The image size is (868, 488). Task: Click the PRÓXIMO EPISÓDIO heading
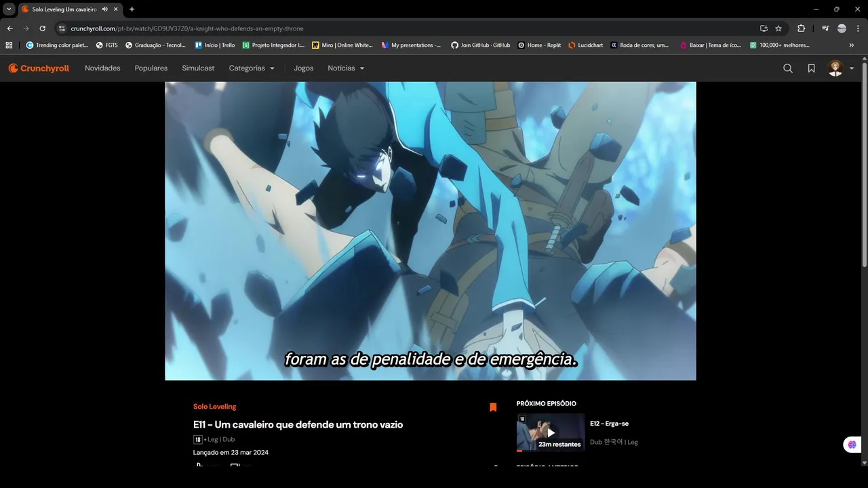click(546, 403)
